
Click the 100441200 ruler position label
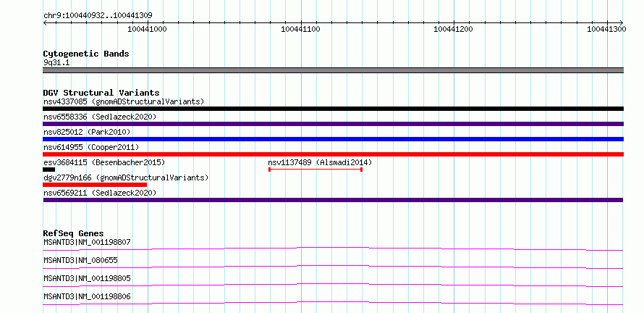(454, 29)
